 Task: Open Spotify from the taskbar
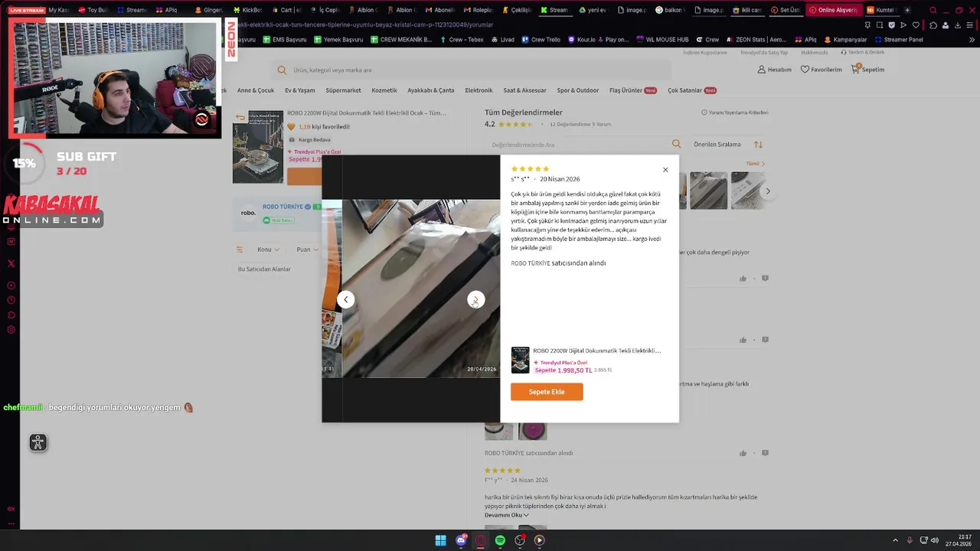tap(500, 540)
